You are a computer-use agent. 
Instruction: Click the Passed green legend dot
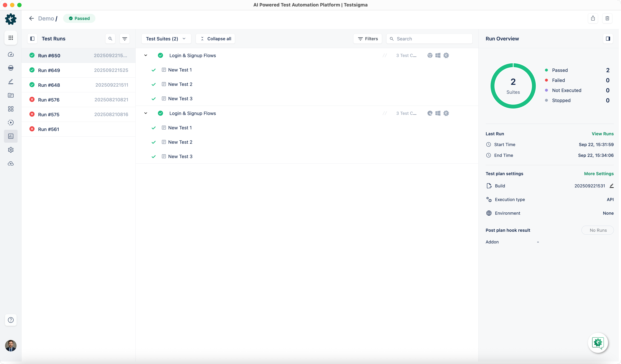(546, 70)
